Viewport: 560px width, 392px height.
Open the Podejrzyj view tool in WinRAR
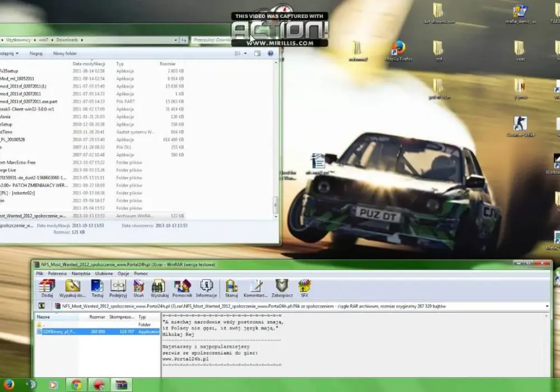tap(118, 288)
